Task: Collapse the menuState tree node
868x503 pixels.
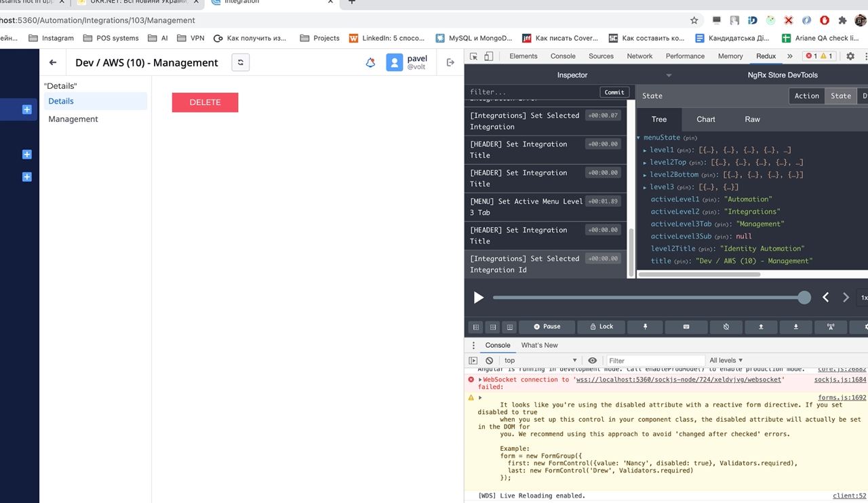Action: (639, 138)
